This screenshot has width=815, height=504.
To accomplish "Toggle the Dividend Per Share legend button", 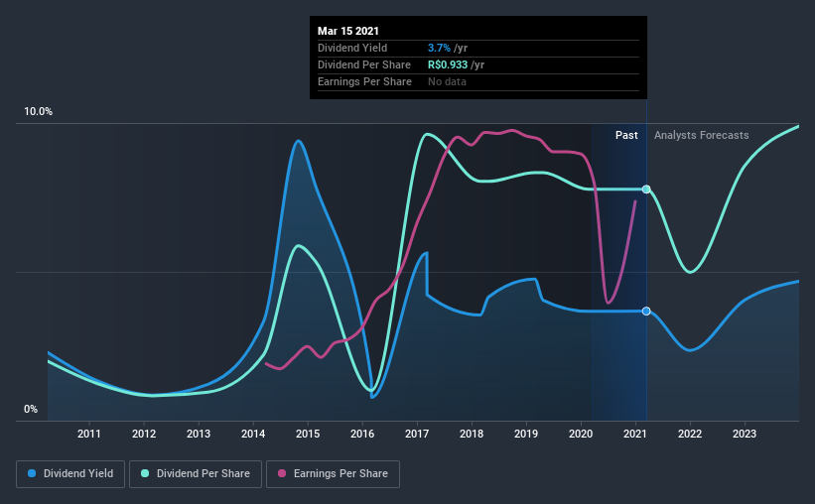I will pyautogui.click(x=196, y=474).
